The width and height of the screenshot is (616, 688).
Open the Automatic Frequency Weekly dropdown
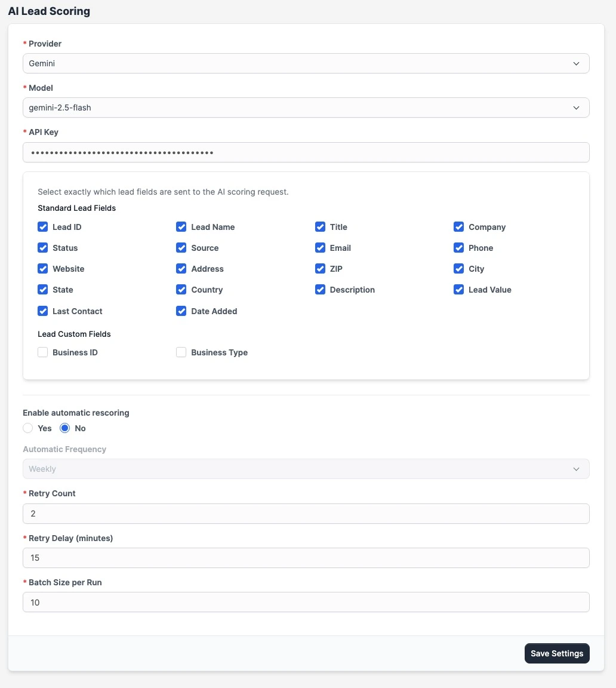[306, 469]
